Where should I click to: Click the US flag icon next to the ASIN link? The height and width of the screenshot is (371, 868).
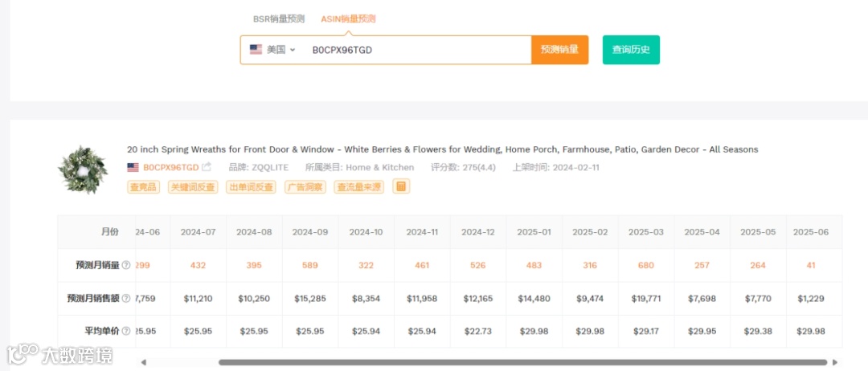click(x=133, y=167)
